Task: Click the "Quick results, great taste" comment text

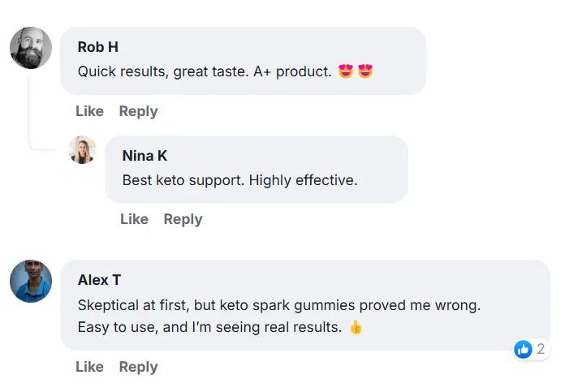Action: pos(205,71)
